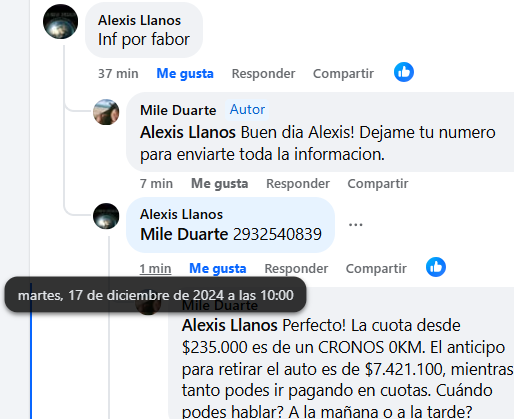Toggle Me gusta on the 37 min comment
Image resolution: width=514 pixels, height=419 pixels.
coord(185,73)
